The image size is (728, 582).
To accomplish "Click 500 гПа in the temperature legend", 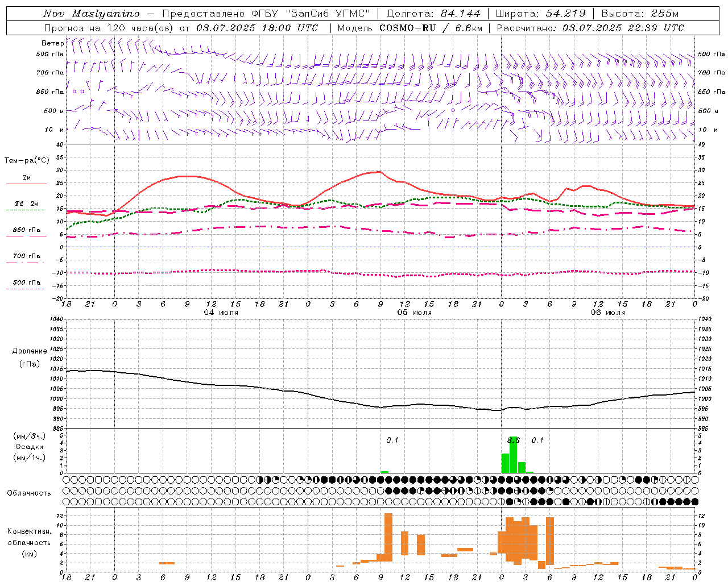I will tap(27, 282).
